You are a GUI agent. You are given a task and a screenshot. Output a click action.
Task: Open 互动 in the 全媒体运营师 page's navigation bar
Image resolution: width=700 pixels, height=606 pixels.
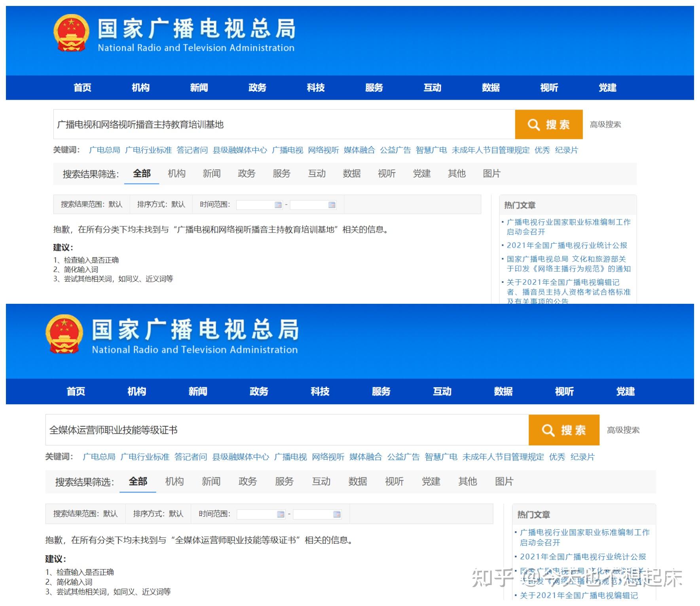(442, 392)
